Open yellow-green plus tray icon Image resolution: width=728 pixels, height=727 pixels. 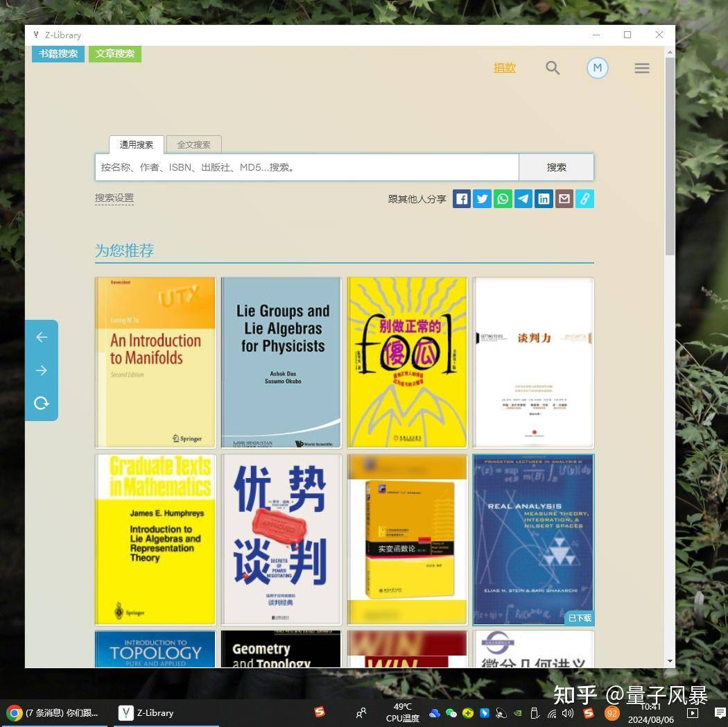(x=468, y=713)
